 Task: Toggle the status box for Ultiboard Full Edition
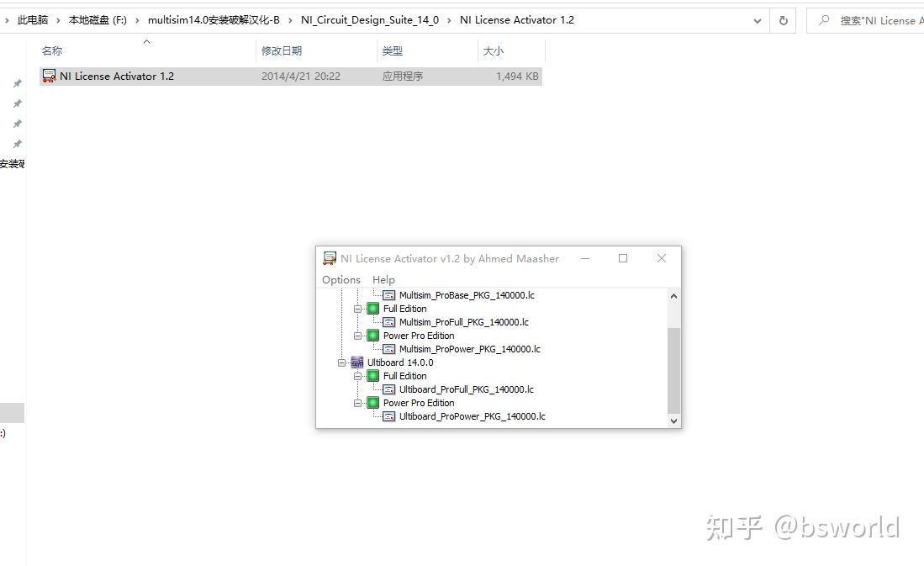pyautogui.click(x=372, y=376)
